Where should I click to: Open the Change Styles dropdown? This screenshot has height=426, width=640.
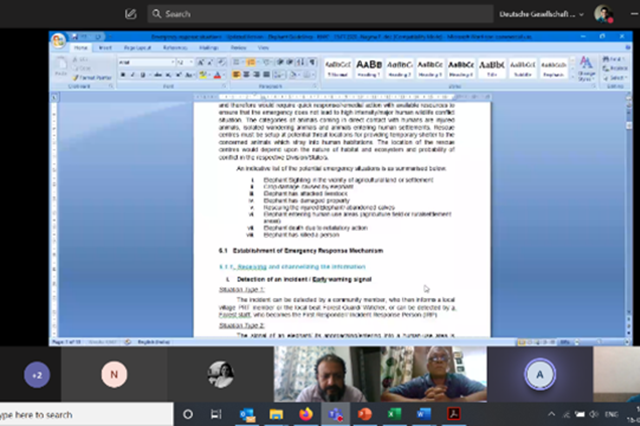click(x=586, y=68)
